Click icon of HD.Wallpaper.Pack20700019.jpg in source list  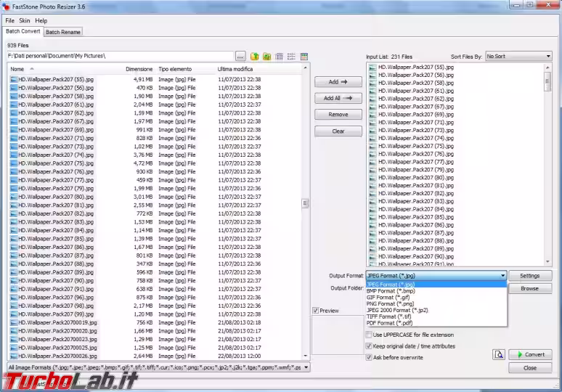coord(14,322)
